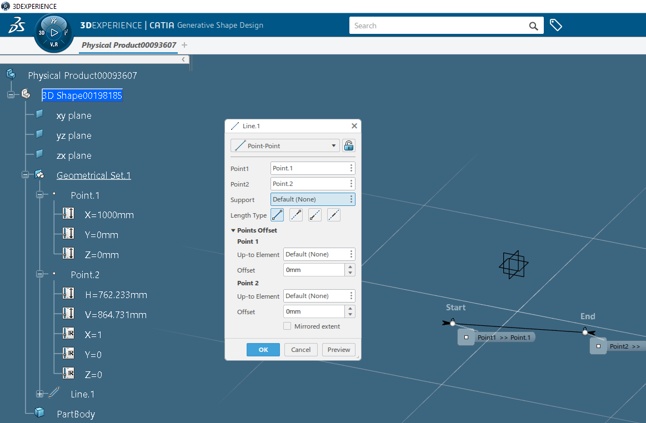Screen dimensions: 646x423
Task: Select the zx plane icon
Action: pos(40,154)
